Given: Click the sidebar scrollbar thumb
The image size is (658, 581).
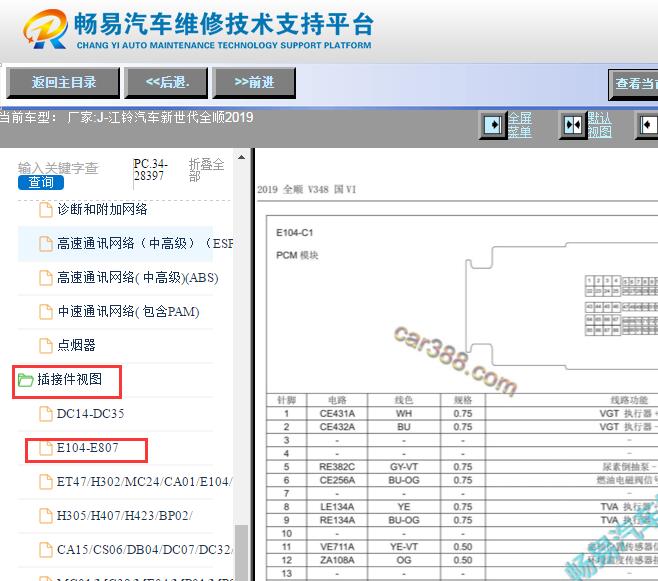Looking at the screenshot, I should (x=241, y=553).
